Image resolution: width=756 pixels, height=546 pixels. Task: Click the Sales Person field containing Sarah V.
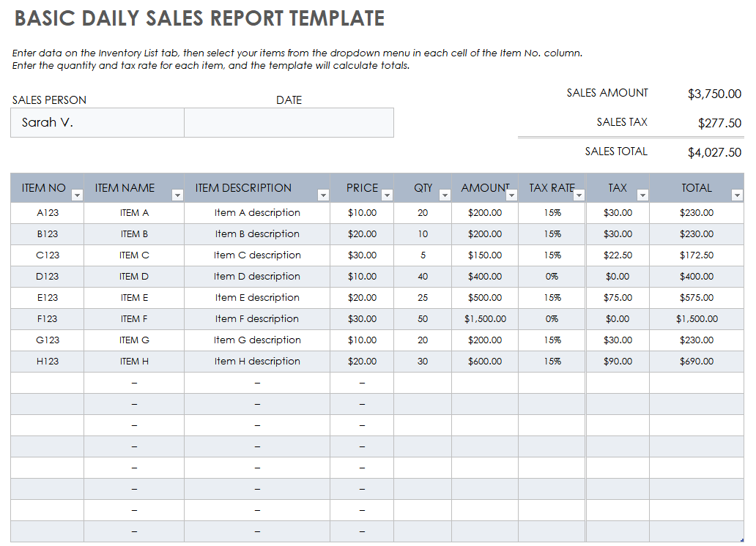[x=97, y=123]
